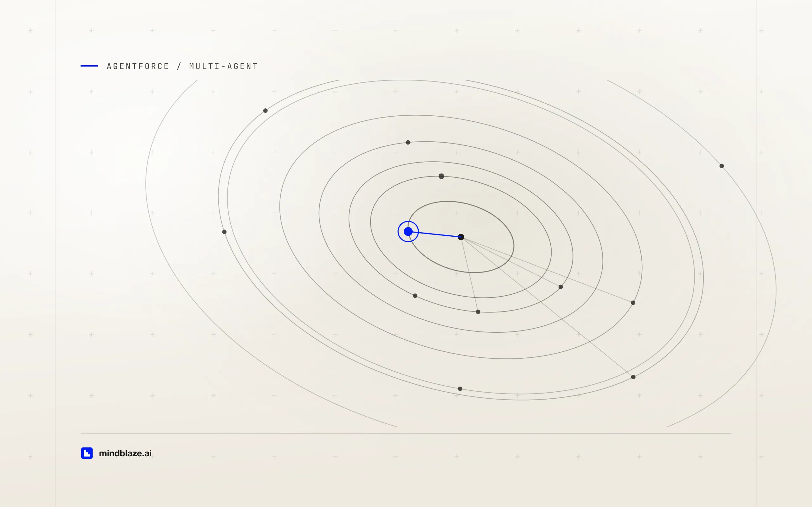
Task: Select the larger dot atop the second orbit ring
Action: click(x=441, y=176)
